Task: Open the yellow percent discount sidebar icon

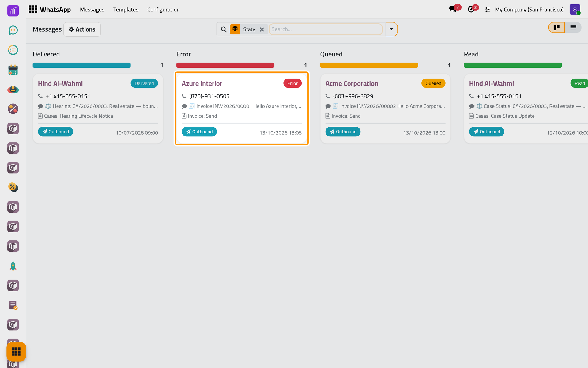Action: click(13, 187)
